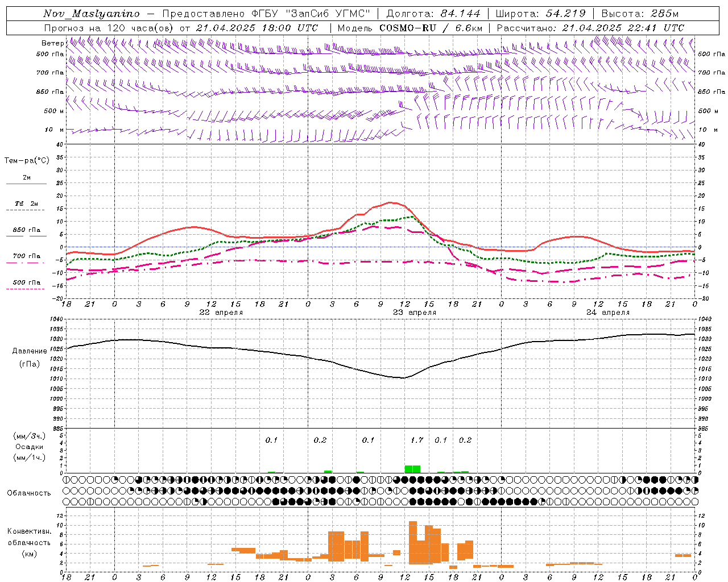The width and height of the screenshot is (728, 582).
Task: Select forecast start time '21.04.2025 18:00 UTC'
Action: 257,28
